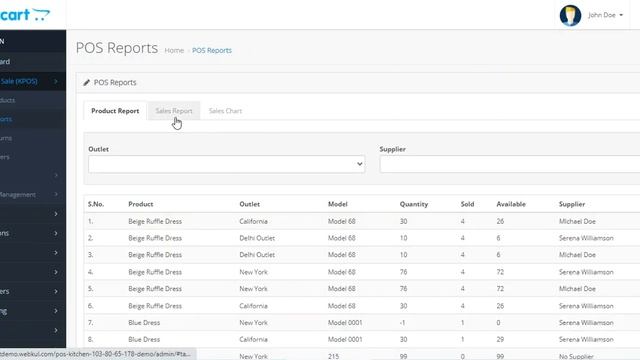Open the Outlet dropdown filter
Image resolution: width=640 pixels, height=360 pixels.
point(227,164)
